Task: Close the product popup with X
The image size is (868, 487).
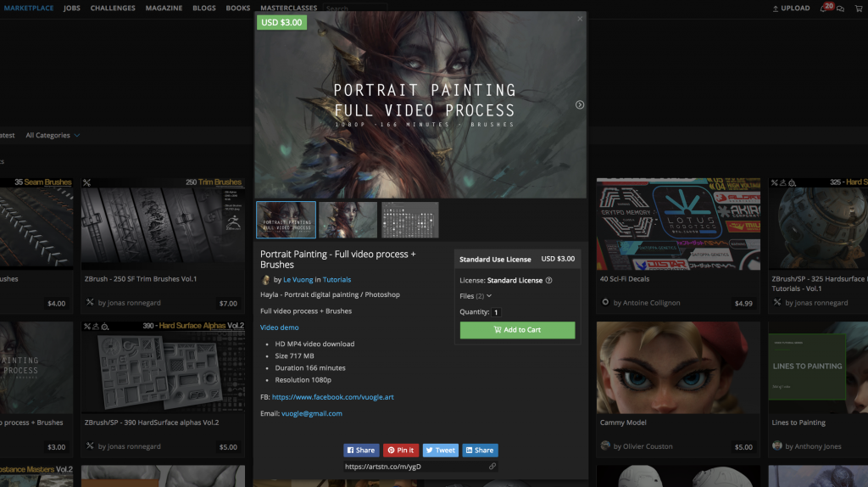Action: [x=580, y=19]
